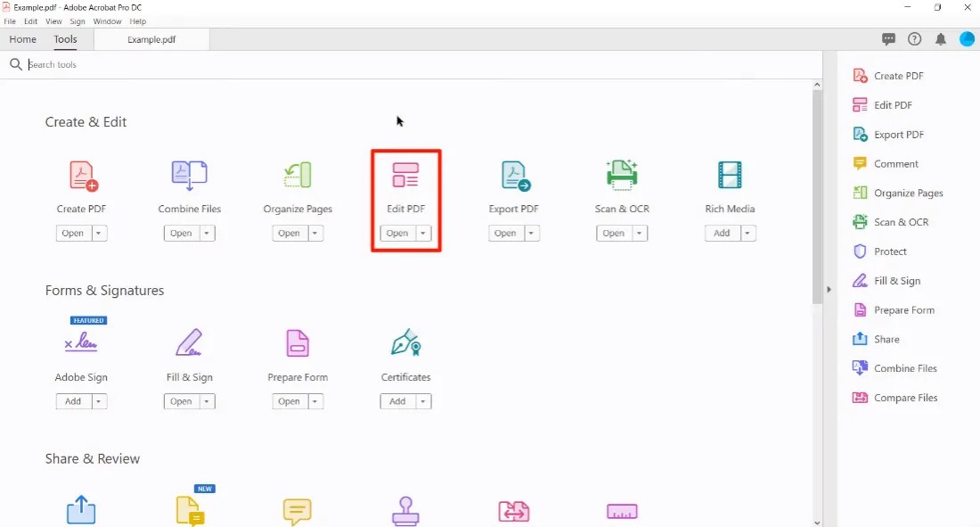This screenshot has width=980, height=527.
Task: Open the Combine Files tool icon
Action: coord(189,175)
